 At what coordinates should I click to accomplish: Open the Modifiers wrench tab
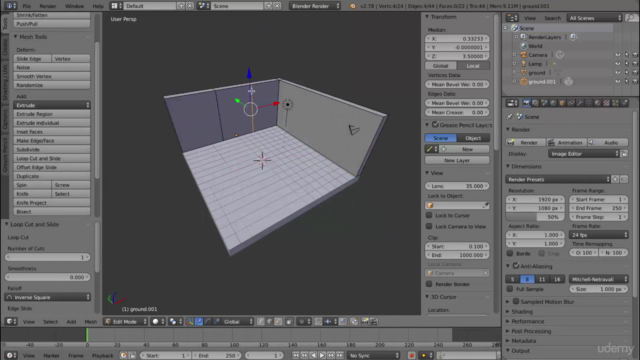tap(580, 103)
